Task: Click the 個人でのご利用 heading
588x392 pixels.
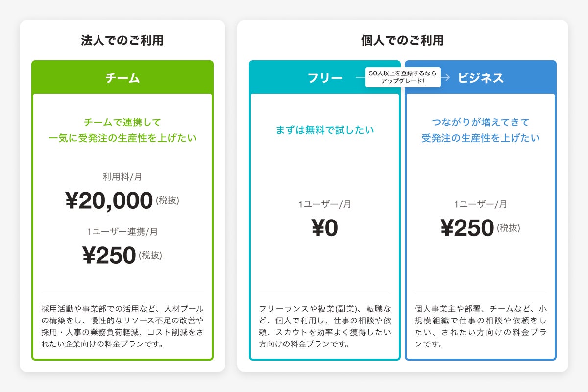Action: click(x=402, y=40)
